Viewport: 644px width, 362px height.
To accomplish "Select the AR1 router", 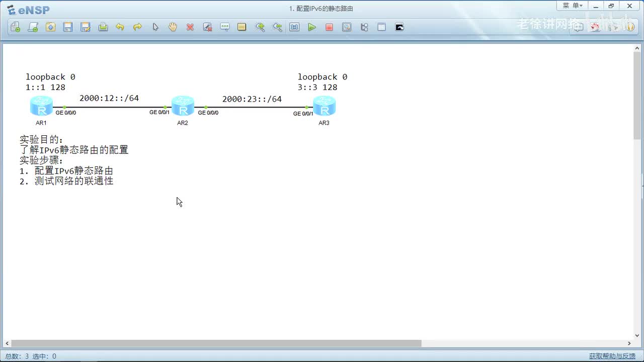I will pos(41,107).
